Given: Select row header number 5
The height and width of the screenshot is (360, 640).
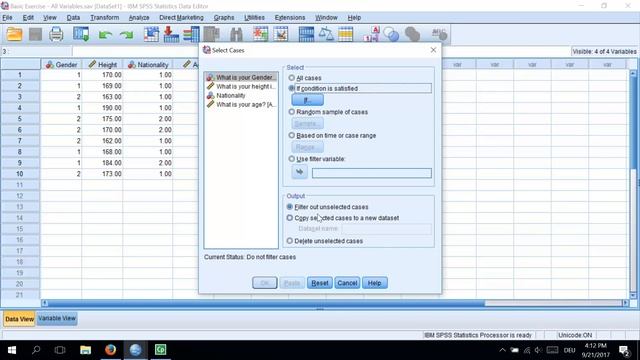Looking at the screenshot, I should (x=20, y=119).
